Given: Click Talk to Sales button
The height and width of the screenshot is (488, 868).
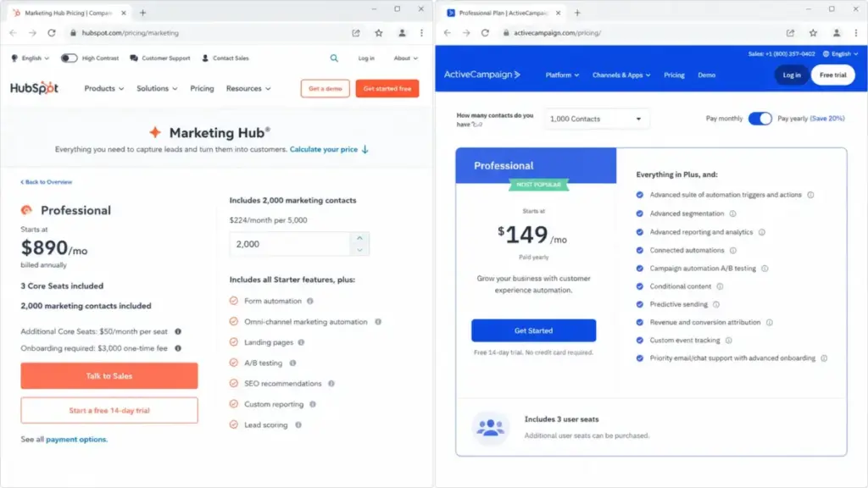Looking at the screenshot, I should tap(109, 375).
